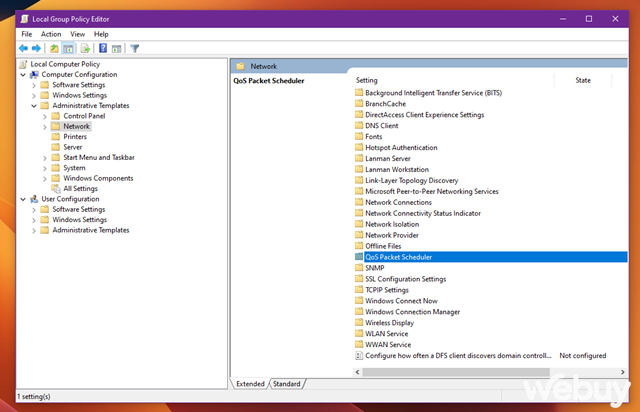Collapse the Computer Configuration node
The image size is (640, 412).
(x=22, y=75)
